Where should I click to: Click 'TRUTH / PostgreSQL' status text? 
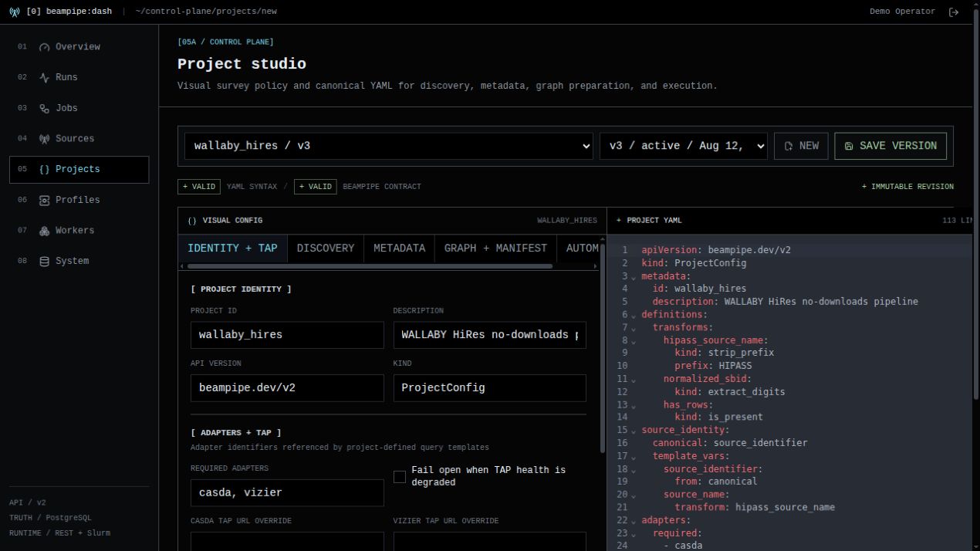tap(50, 518)
